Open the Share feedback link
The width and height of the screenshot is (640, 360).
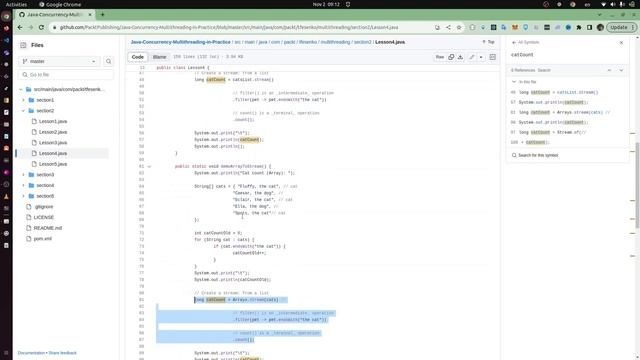coord(62,353)
